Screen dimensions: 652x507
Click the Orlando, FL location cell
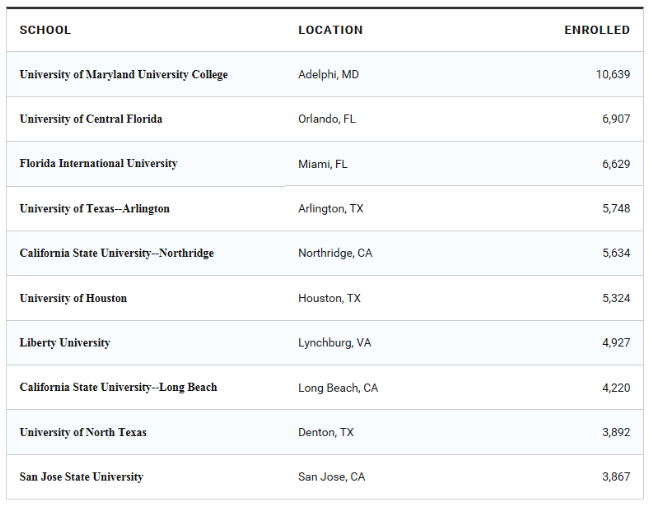coord(326,119)
